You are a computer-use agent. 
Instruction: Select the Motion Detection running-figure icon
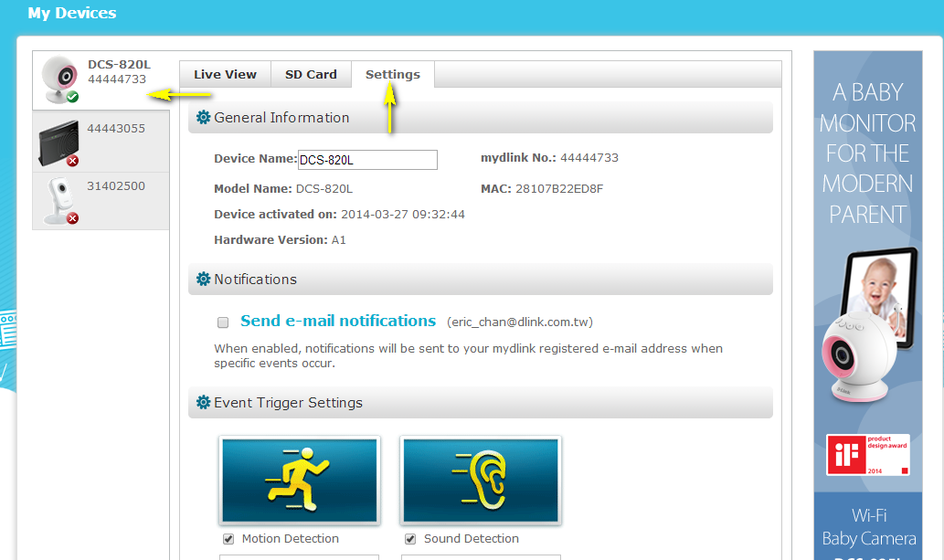point(299,480)
